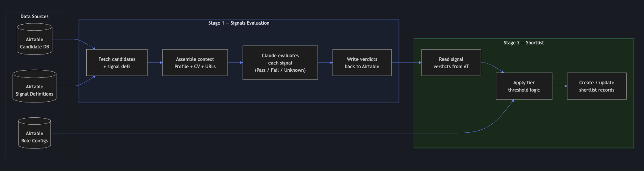Select the connector from Write verdicts to Read signal verdicts
The width and height of the screenshot is (644, 171).
(406, 63)
